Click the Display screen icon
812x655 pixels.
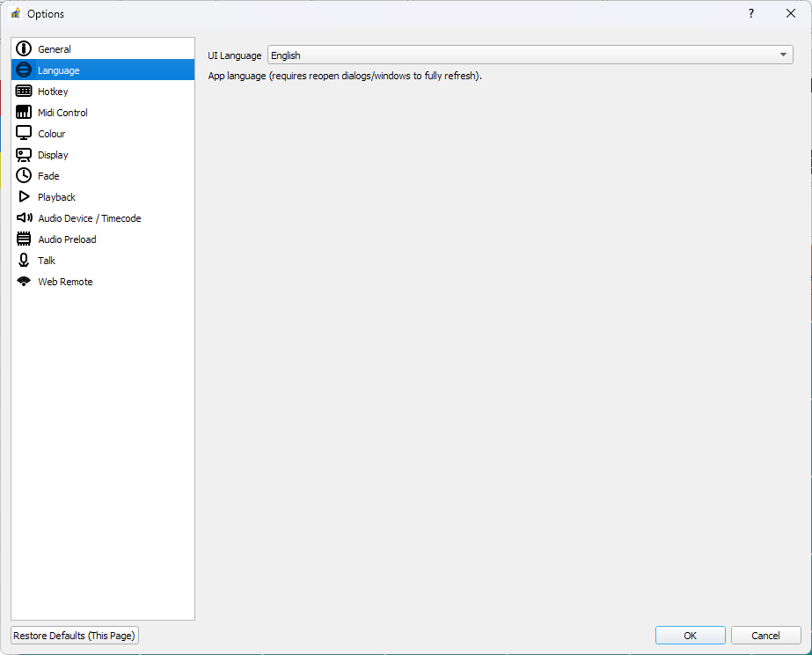coord(24,154)
